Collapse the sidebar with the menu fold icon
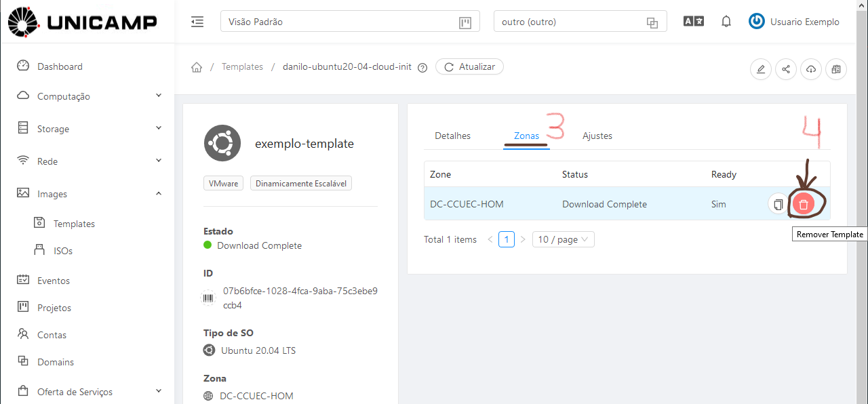Viewport: 868px width, 404px height. click(x=197, y=22)
